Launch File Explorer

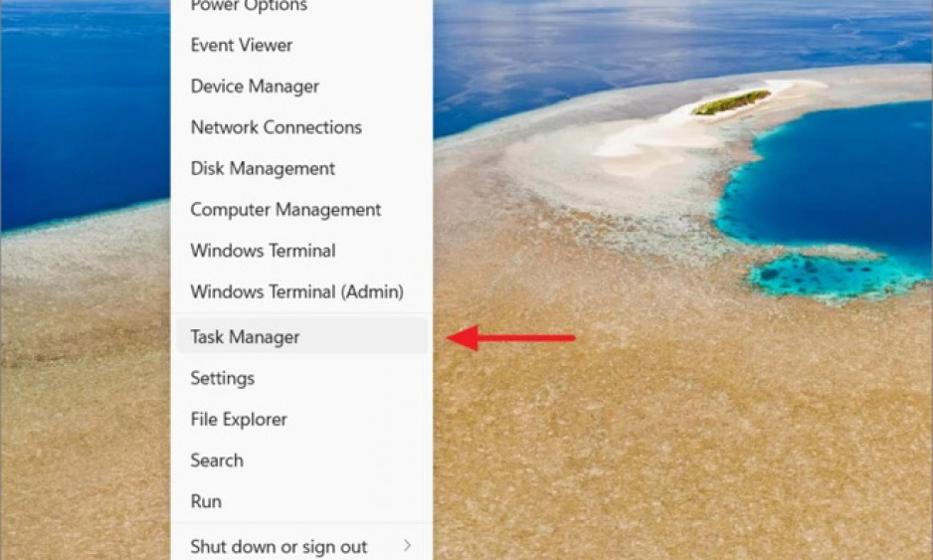click(x=301, y=419)
